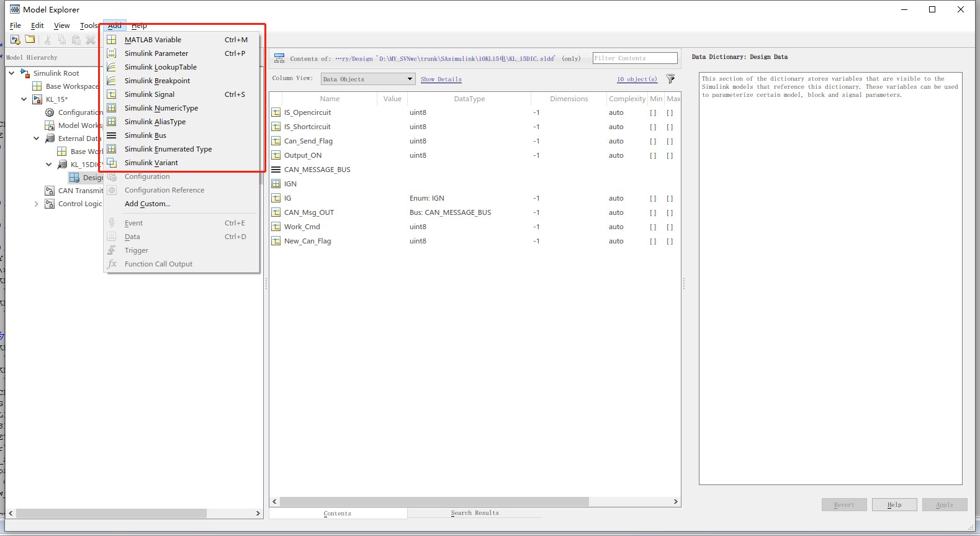Select the IGN enumerated type row icon
The height and width of the screenshot is (536, 980).
pyautogui.click(x=276, y=184)
